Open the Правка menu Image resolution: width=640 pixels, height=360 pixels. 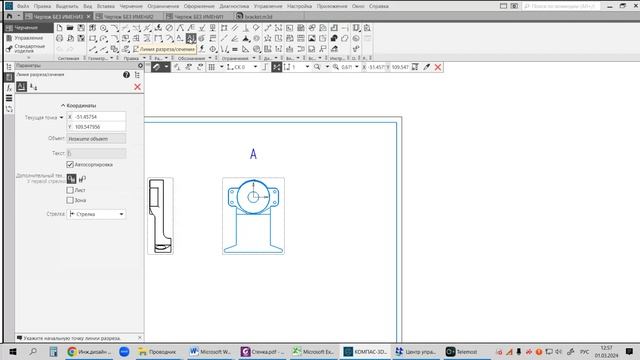[x=42, y=6]
